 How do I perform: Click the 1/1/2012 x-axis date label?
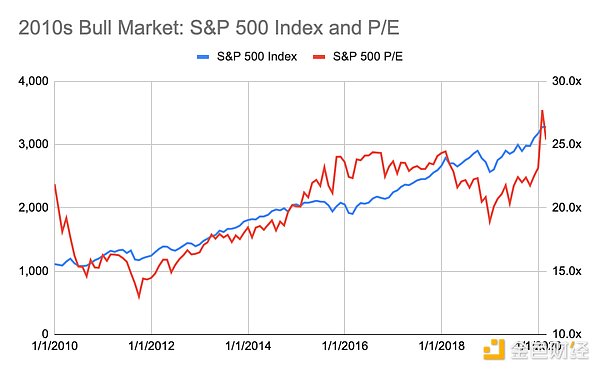pyautogui.click(x=152, y=346)
